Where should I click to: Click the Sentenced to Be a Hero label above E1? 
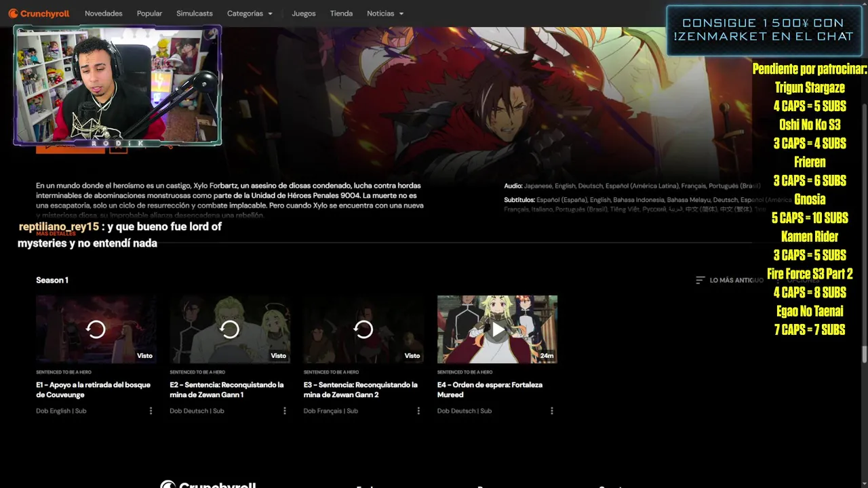point(64,372)
